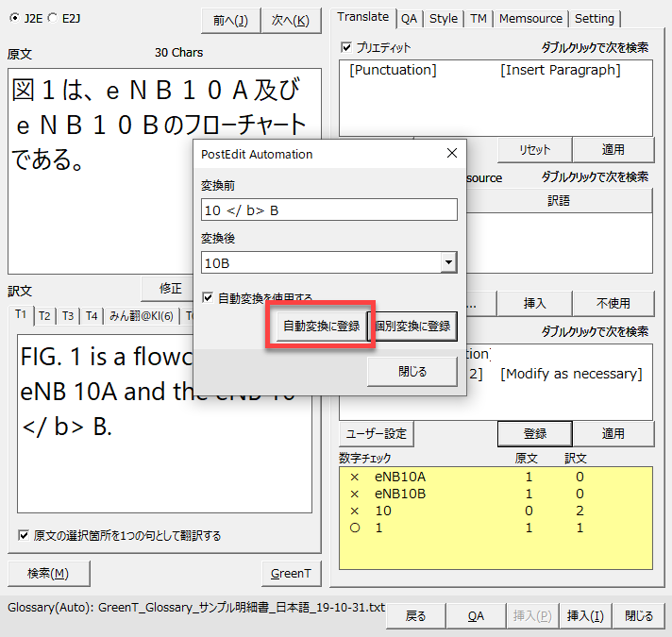Viewport: 672px width, 637px height.
Task: Click the GreenT button
Action: point(290,573)
